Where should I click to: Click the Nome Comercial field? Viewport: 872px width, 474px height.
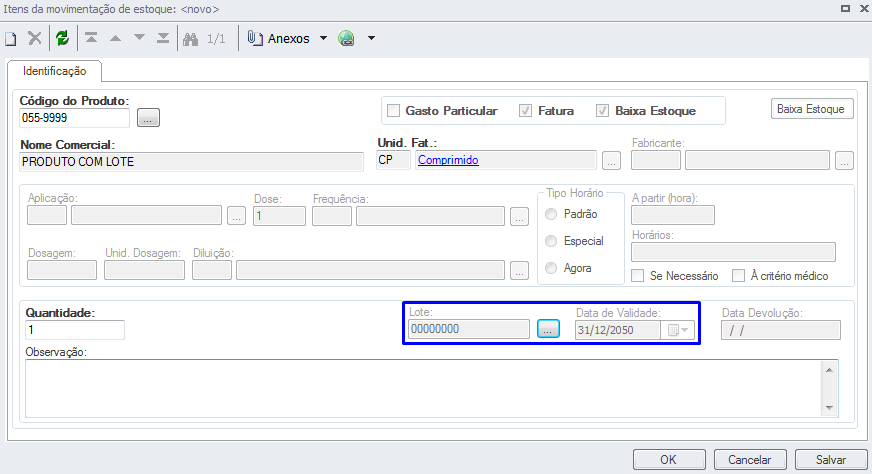click(191, 162)
